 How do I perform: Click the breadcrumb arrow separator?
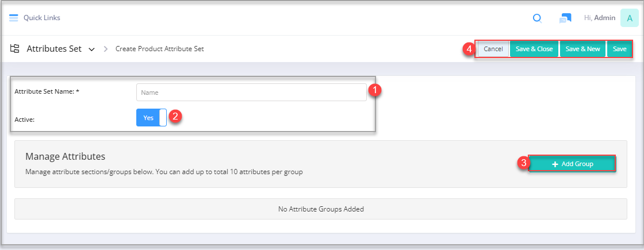click(x=106, y=49)
